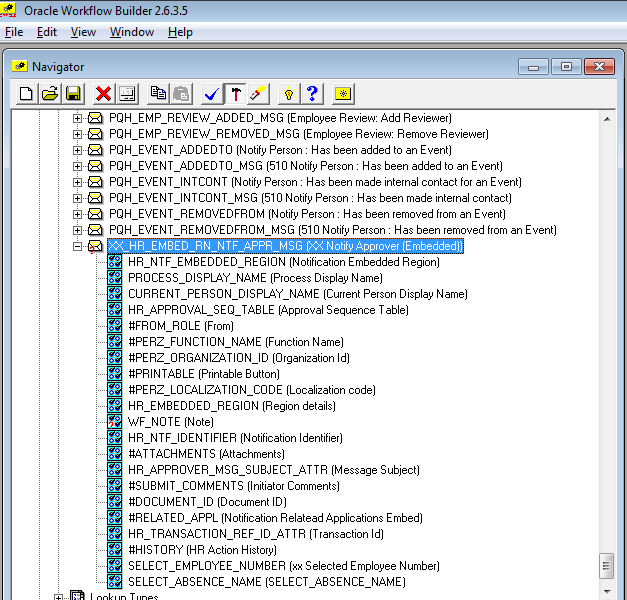This screenshot has width=627, height=600.
Task: Expand PQH_EMP_REVIEW_ADDED_MSG message node
Action: tap(77, 118)
